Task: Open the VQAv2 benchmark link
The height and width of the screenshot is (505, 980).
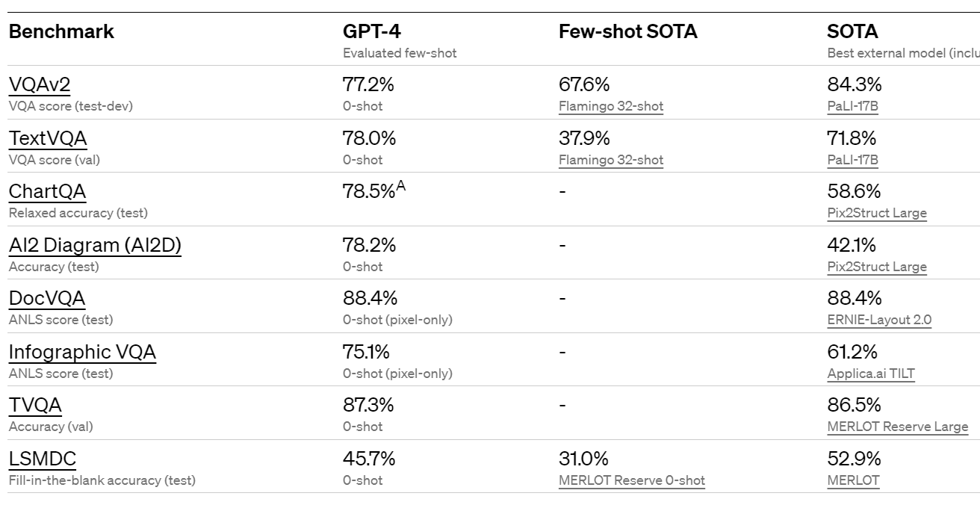Action: point(40,85)
